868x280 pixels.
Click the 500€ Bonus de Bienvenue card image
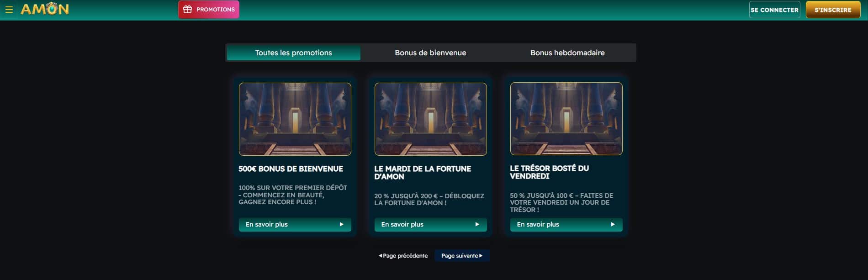(295, 119)
